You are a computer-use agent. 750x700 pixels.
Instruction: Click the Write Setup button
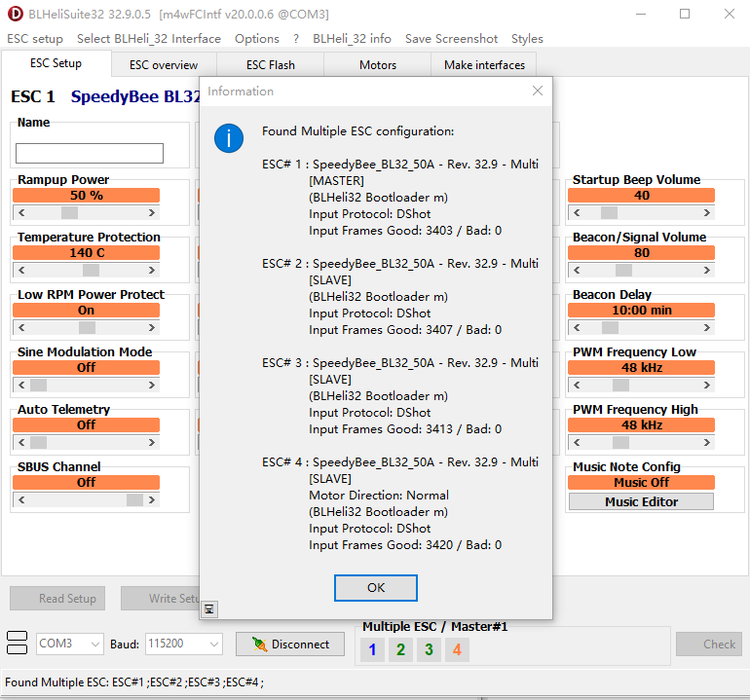click(161, 598)
